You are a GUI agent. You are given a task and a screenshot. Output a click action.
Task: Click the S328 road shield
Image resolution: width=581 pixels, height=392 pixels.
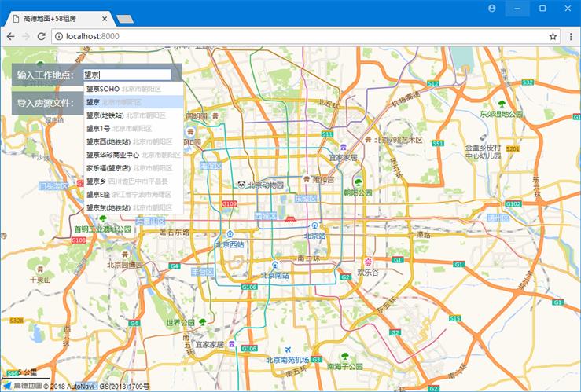coord(17,321)
